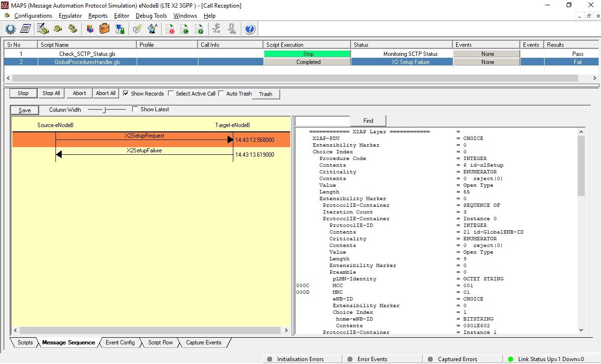Click the document icon with red D
This screenshot has height=364, width=601.
click(171, 29)
